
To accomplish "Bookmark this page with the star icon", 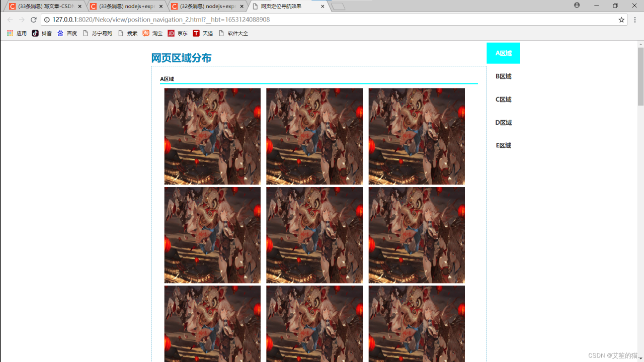I will [621, 20].
